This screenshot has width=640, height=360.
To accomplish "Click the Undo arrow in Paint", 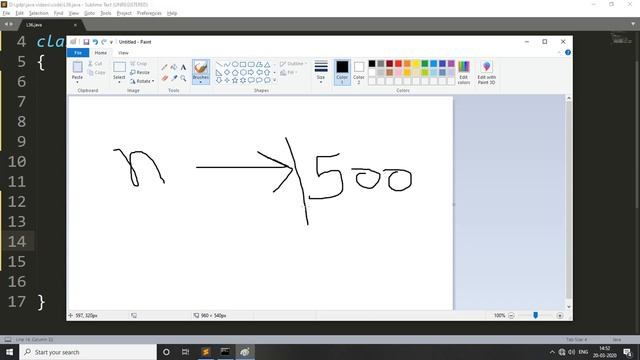I will [95, 42].
